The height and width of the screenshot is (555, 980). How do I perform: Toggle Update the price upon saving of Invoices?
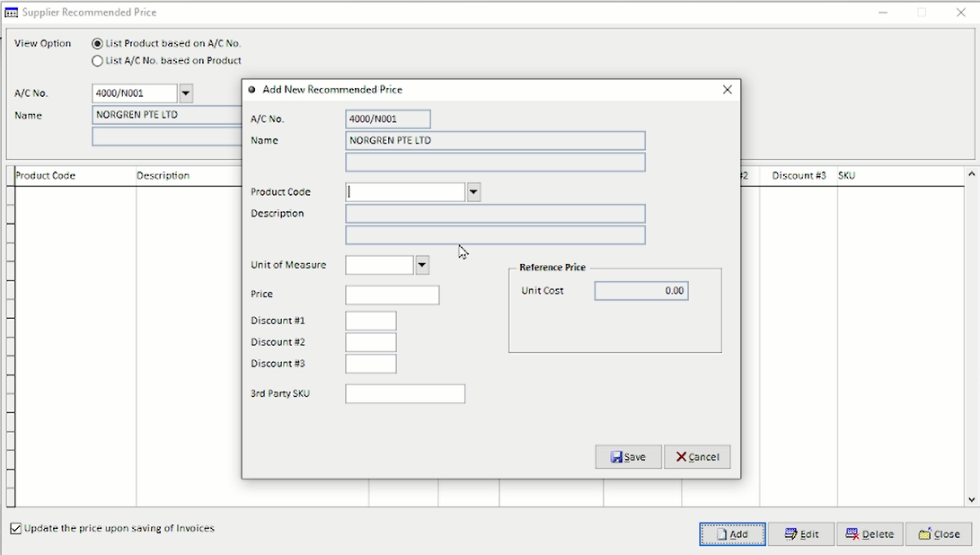tap(16, 529)
